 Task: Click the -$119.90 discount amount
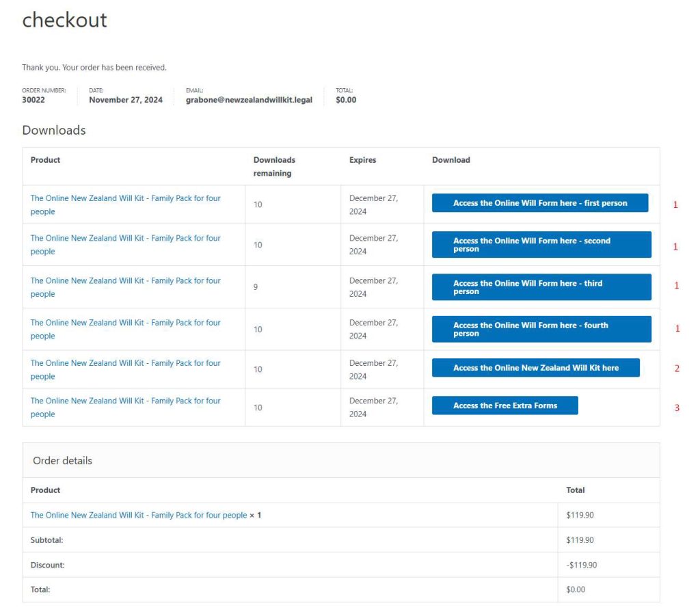click(581, 565)
